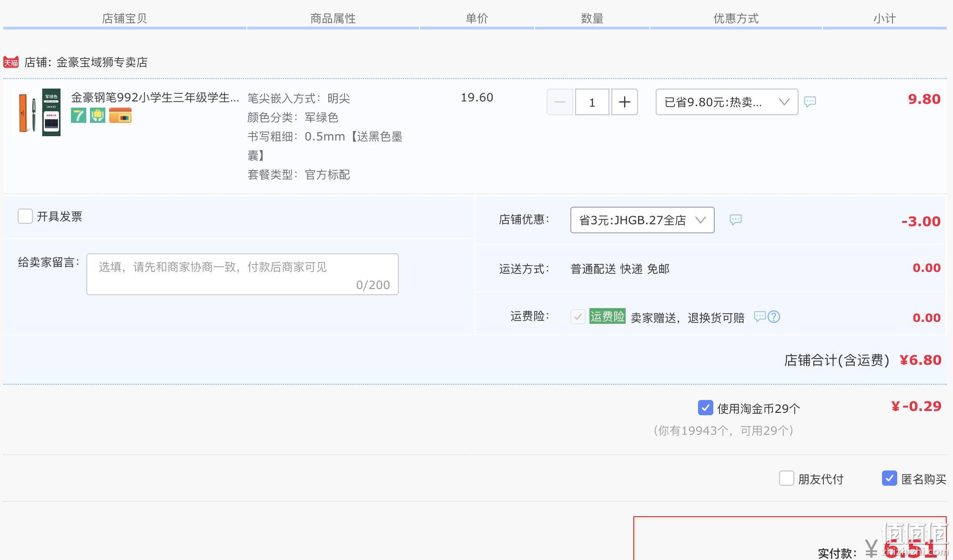The width and height of the screenshot is (953, 560).
Task: Click chat bubble icon beside item discount dropdown
Action: [x=810, y=101]
